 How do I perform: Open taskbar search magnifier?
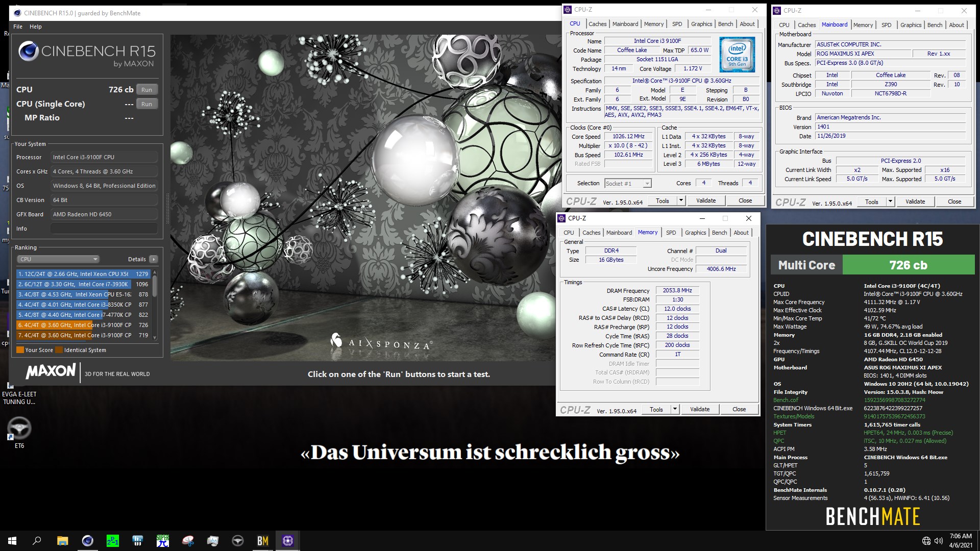click(37, 541)
